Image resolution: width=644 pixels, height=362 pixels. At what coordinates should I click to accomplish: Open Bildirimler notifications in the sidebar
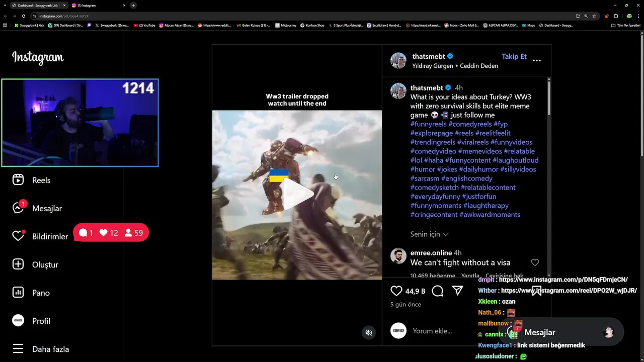click(40, 236)
